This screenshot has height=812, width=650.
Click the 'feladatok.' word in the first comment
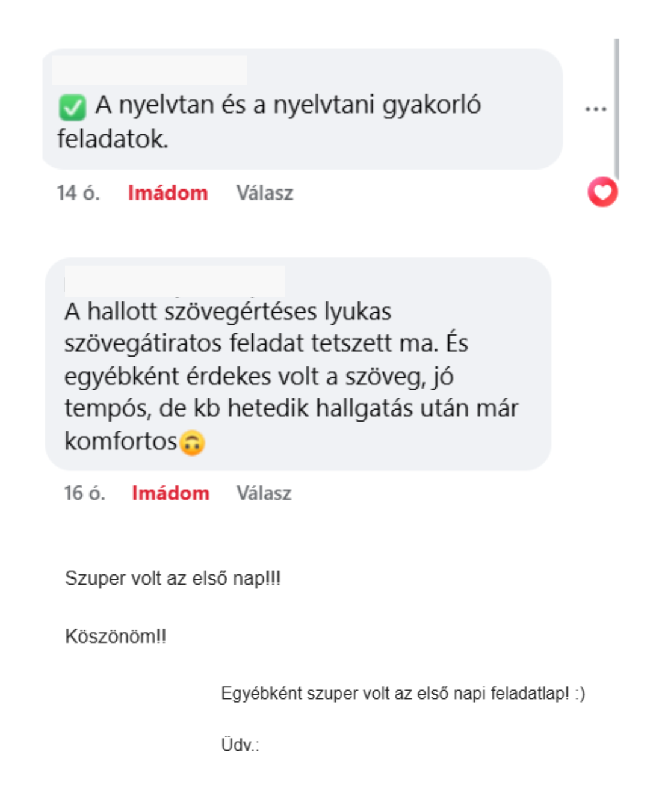[113, 140]
